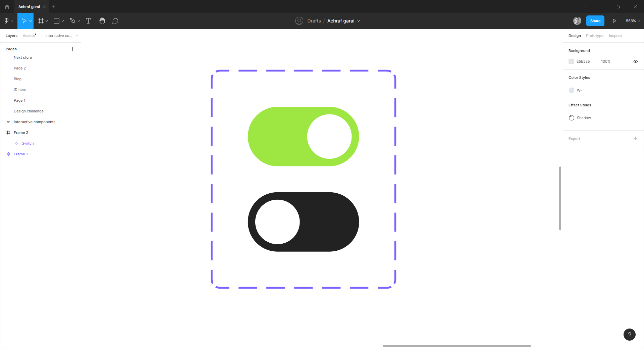
Task: Present the prototype with play button
Action: coord(614,21)
